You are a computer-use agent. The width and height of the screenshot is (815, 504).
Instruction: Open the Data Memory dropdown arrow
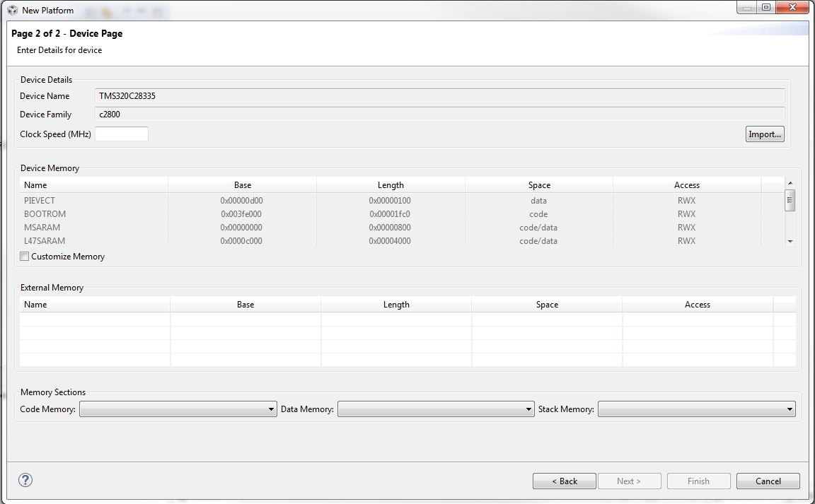pos(529,409)
